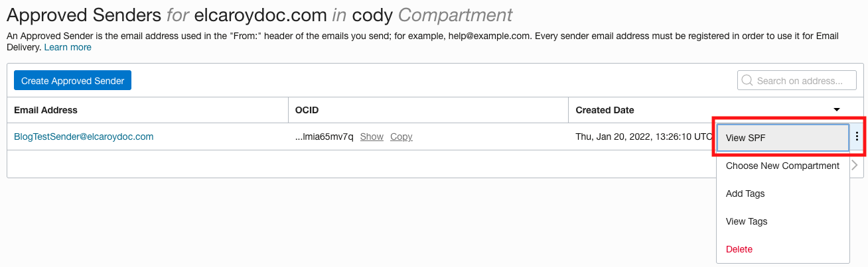Choose New Compartment menu option
This screenshot has width=868, height=267.
782,166
